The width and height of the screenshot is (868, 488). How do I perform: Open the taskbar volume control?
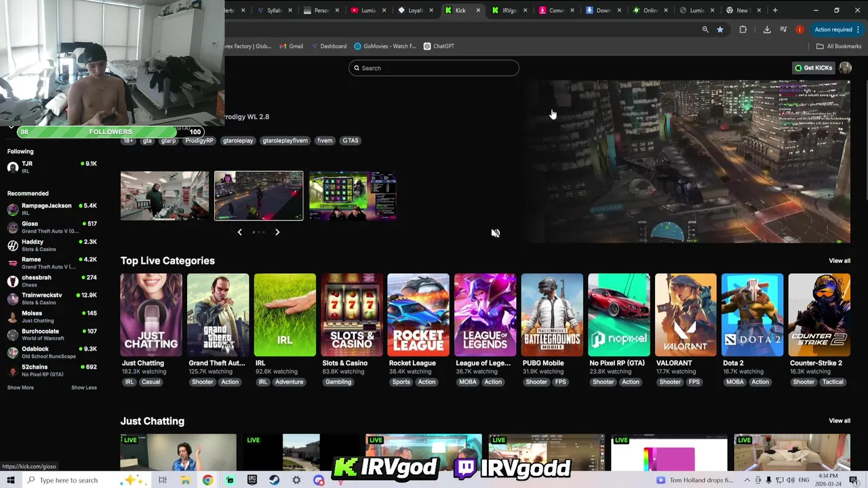791,481
